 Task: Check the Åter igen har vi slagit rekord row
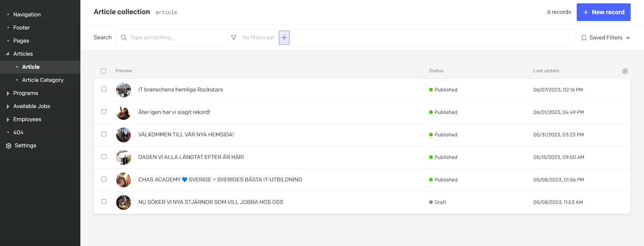click(104, 112)
